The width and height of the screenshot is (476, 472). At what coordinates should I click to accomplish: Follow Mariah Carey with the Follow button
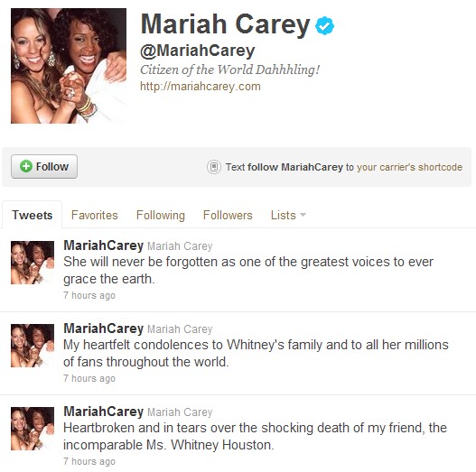pyautogui.click(x=44, y=167)
